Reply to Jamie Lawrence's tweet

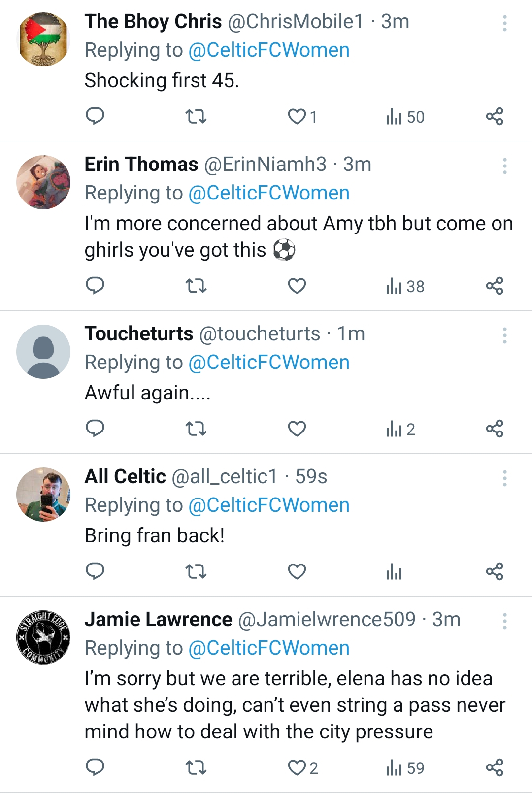click(x=95, y=767)
